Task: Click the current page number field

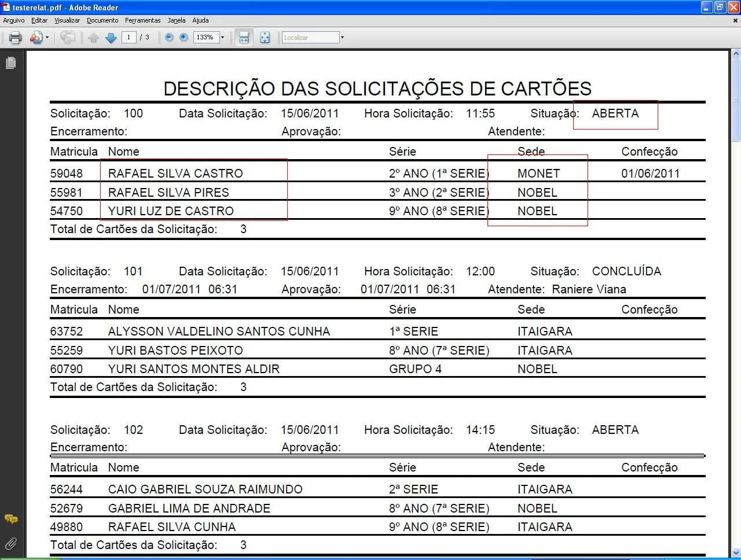Action: point(129,37)
